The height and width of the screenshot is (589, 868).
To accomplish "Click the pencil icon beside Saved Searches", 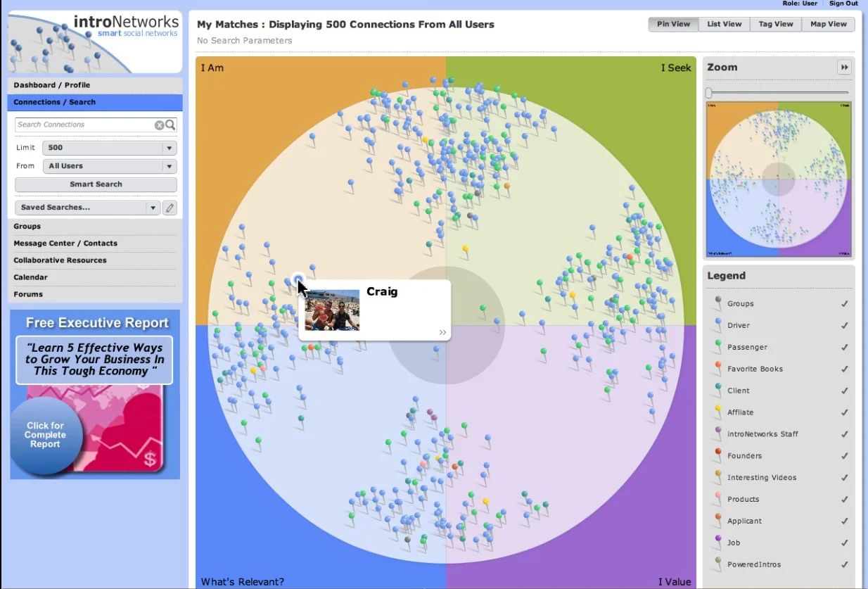I will click(x=169, y=208).
